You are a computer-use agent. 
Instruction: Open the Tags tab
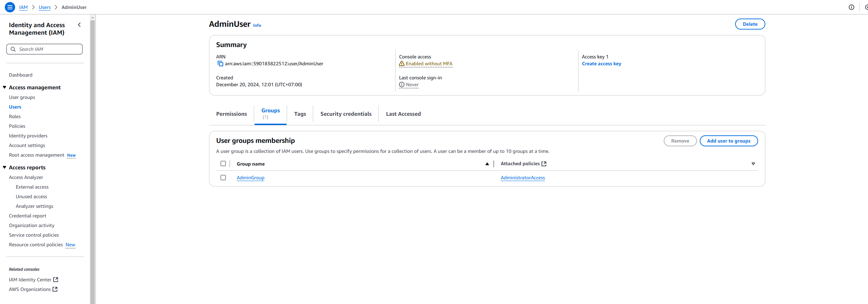pyautogui.click(x=300, y=114)
